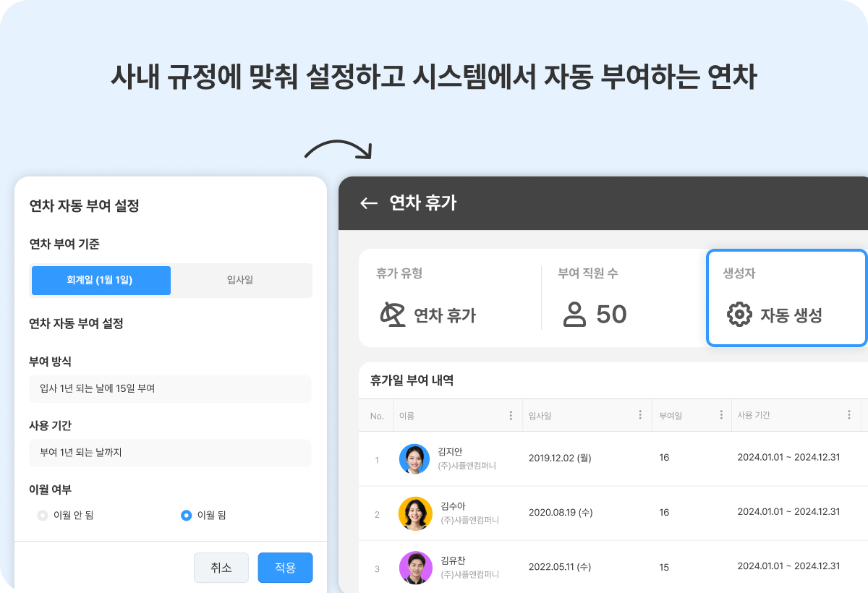Click the 연차 휴가 title in the dark header
Viewport: 868px width, 593px height.
click(423, 203)
